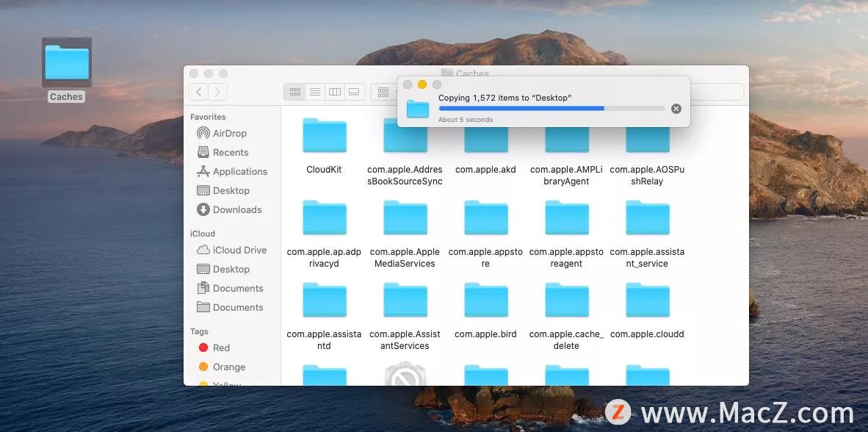This screenshot has width=868, height=432.
Task: Open Applications in the sidebar
Action: click(232, 172)
